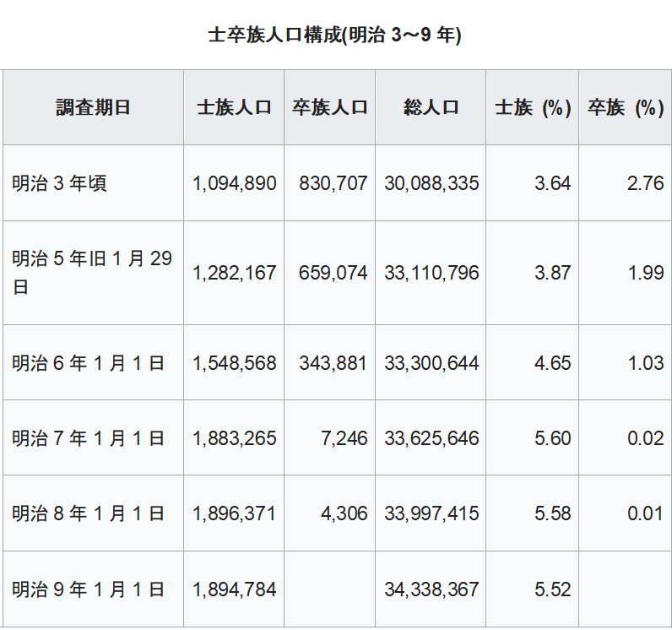Click the 卒族 (%) column header
Screen dimensions: 672x630
(x=625, y=108)
